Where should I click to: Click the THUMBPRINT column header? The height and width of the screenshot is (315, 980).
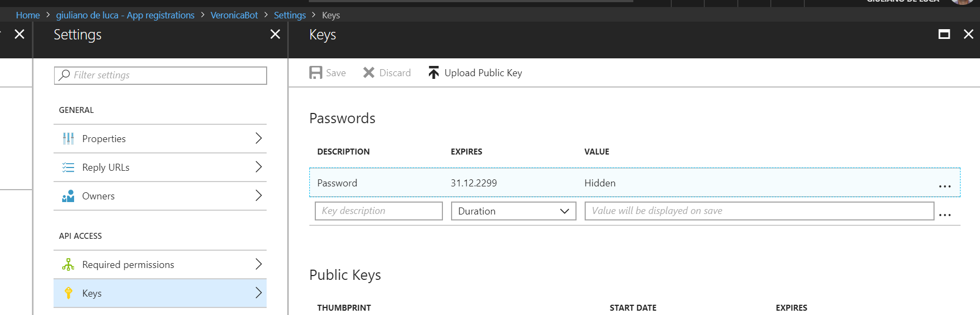pos(344,308)
